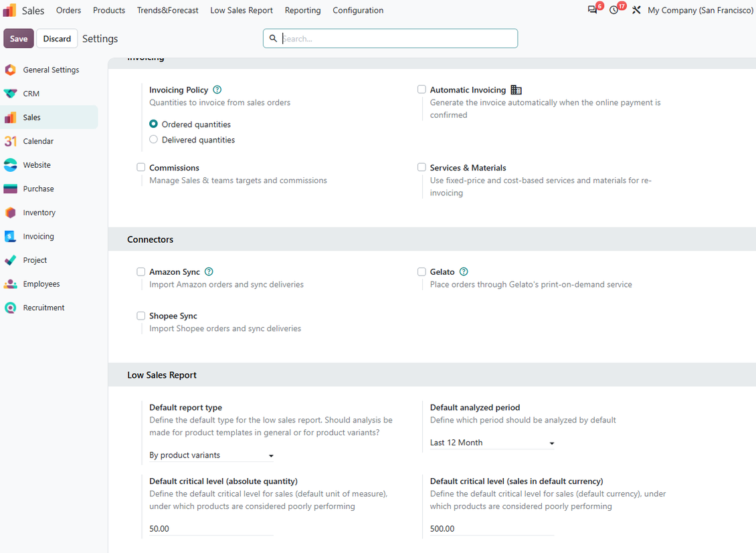Click company-specific icon beside Automatic Invoicing
The width and height of the screenshot is (756, 553).
coord(516,90)
